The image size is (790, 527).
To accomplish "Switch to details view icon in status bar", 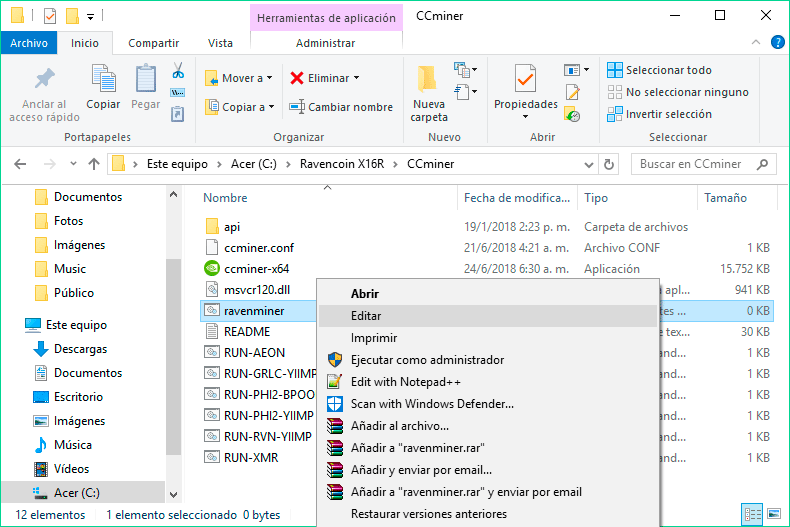I will 753,514.
